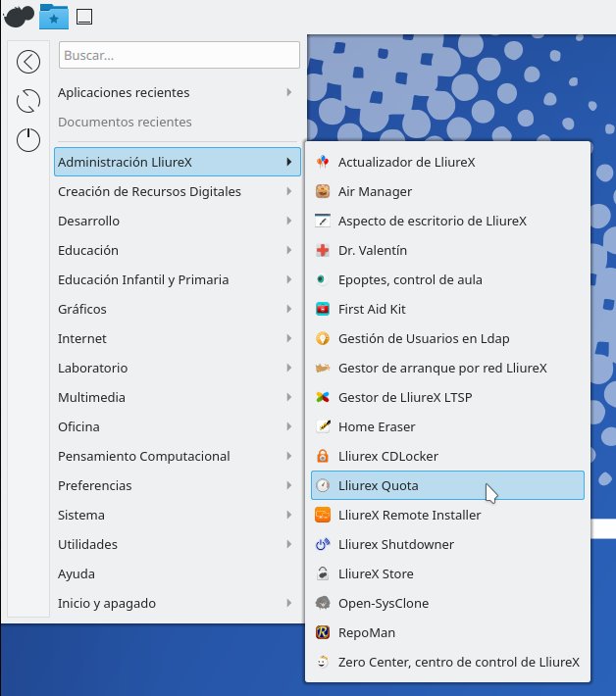The image size is (616, 696).
Task: Open the Preferencias category
Action: tap(178, 485)
